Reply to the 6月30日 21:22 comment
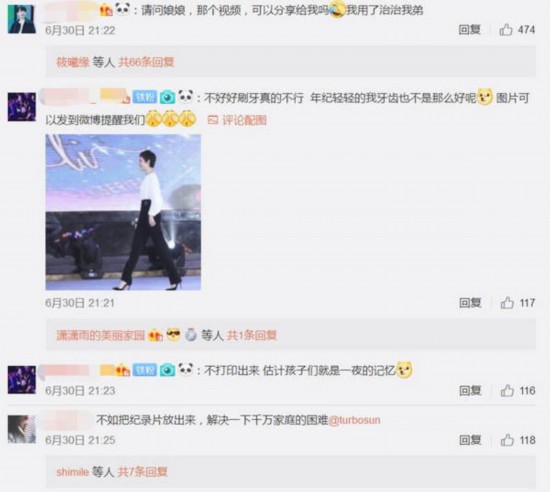Image resolution: width=550 pixels, height=492 pixels. point(470,30)
